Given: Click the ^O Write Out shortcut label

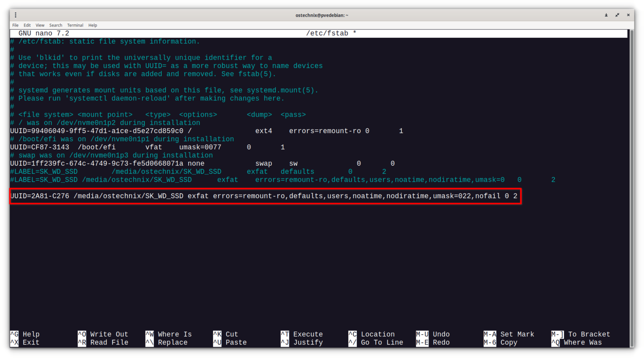Looking at the screenshot, I should coord(101,334).
